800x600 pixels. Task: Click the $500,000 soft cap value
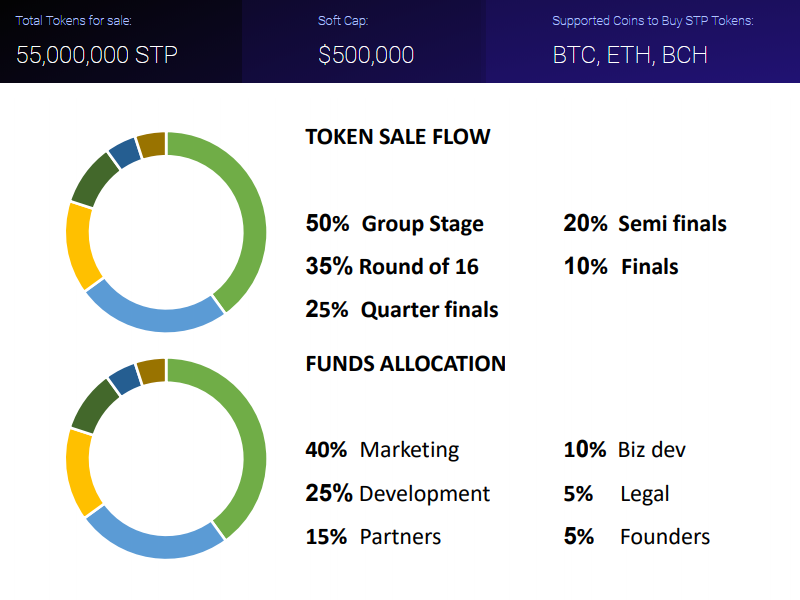click(366, 54)
